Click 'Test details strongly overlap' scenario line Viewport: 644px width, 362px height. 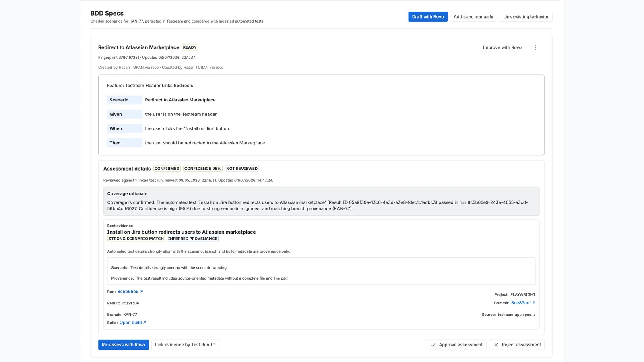169,267
